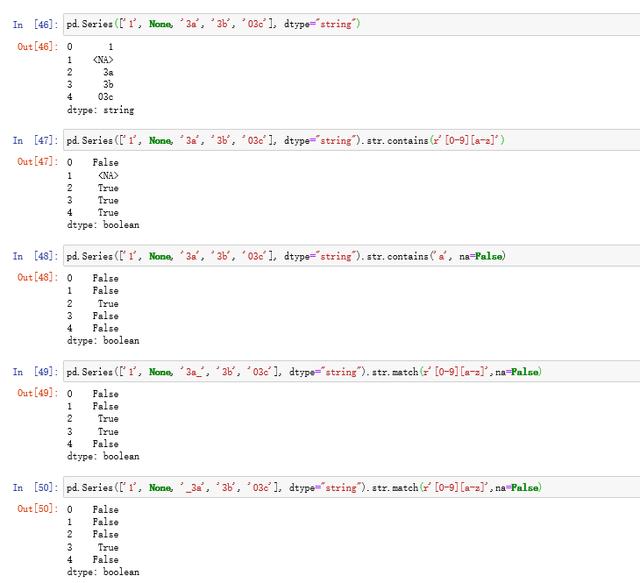The image size is (640, 583).
Task: Click 'dtype: boolean' line in Out[49]
Action: point(103,456)
